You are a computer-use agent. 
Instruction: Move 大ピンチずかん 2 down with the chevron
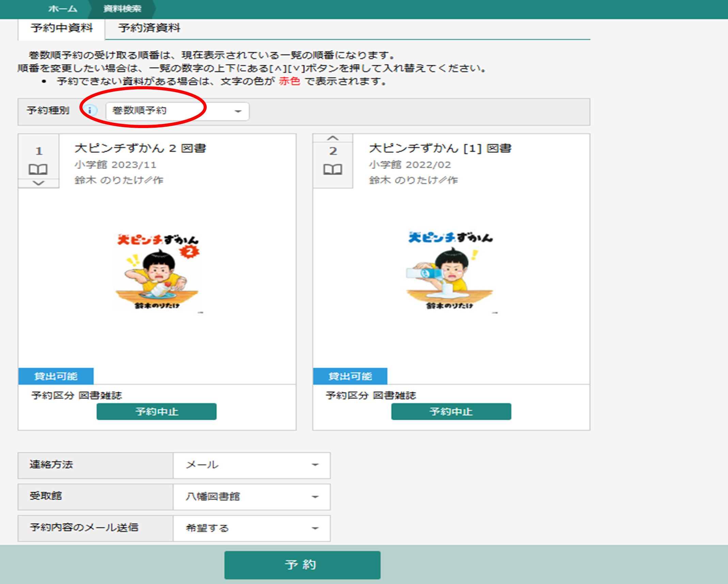[x=38, y=183]
